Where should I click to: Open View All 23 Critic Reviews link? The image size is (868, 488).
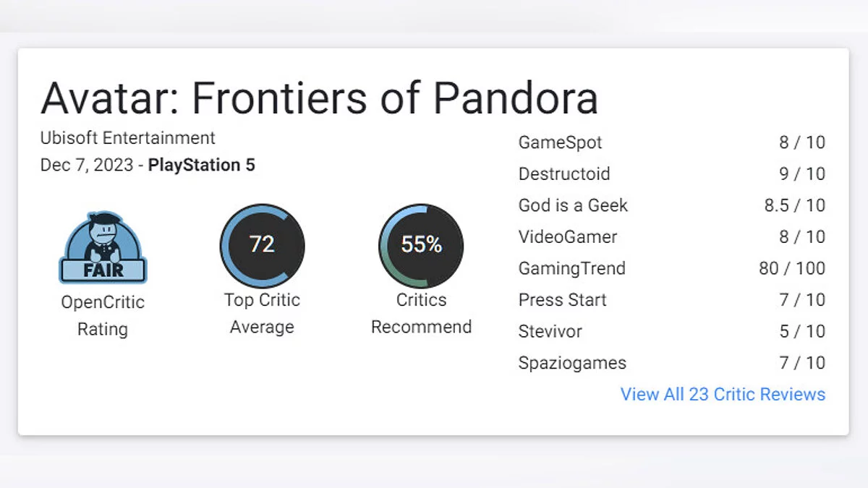click(x=723, y=394)
